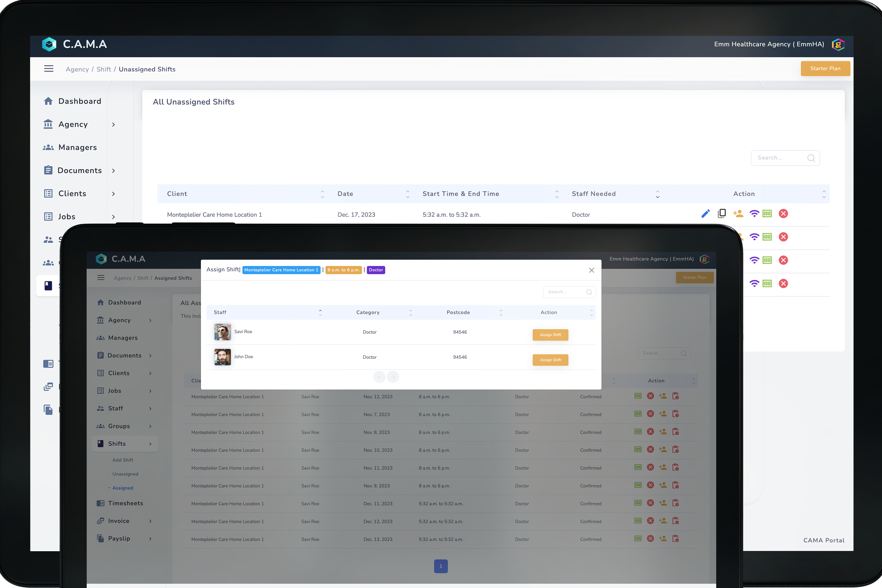Expand Payslip chevron in front window sidebar

pyautogui.click(x=150, y=538)
